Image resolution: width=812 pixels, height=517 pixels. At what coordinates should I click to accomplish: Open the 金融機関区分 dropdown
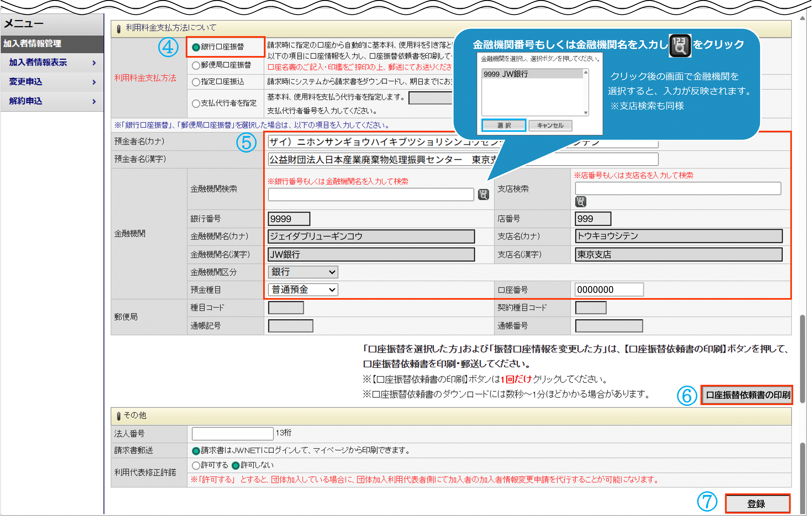[303, 272]
